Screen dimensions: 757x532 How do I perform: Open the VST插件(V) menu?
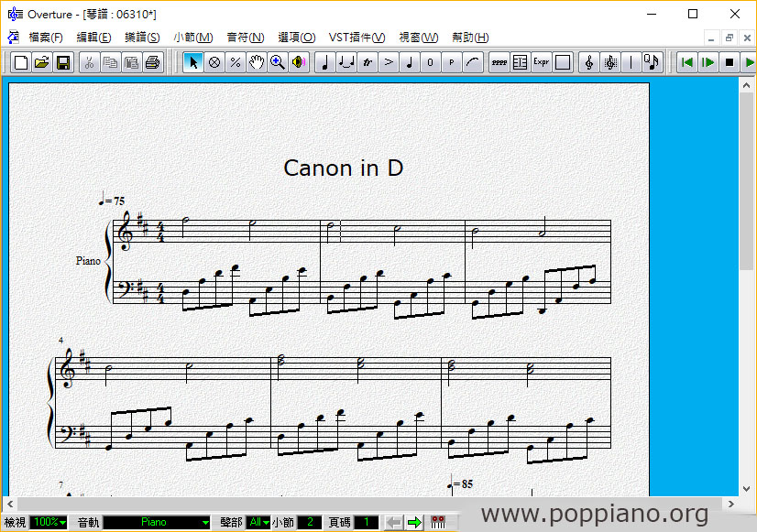(x=357, y=38)
